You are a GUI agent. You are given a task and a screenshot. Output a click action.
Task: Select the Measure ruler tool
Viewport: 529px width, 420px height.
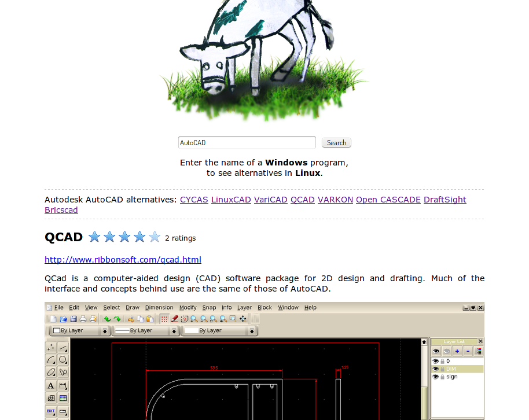click(63, 411)
